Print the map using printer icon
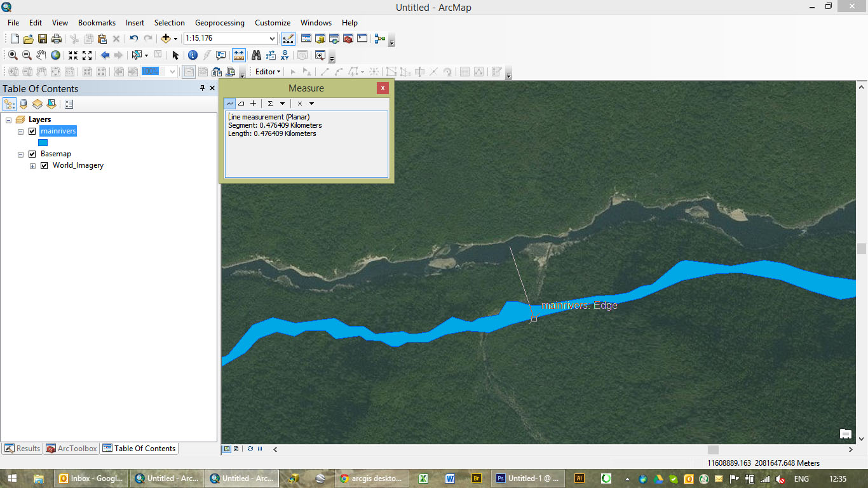 pyautogui.click(x=57, y=39)
